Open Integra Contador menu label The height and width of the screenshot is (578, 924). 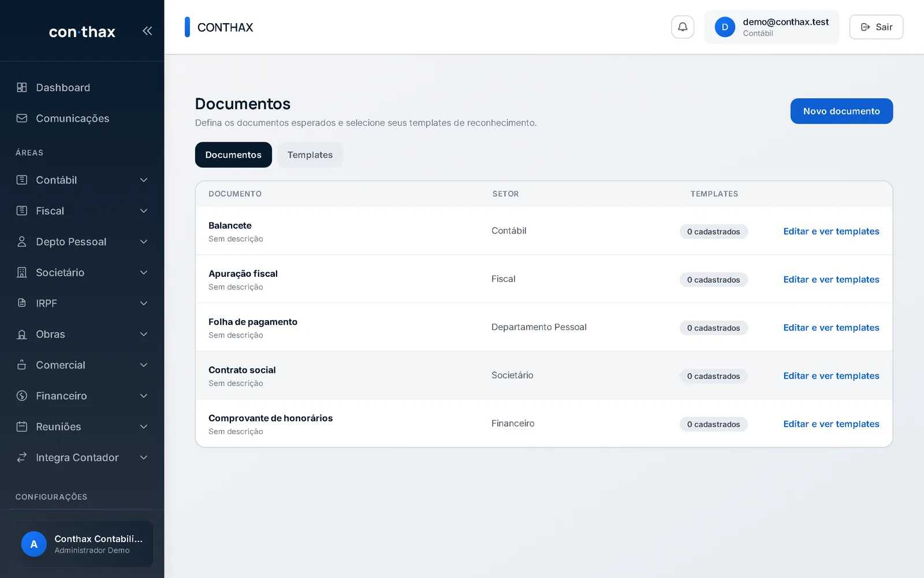[77, 457]
